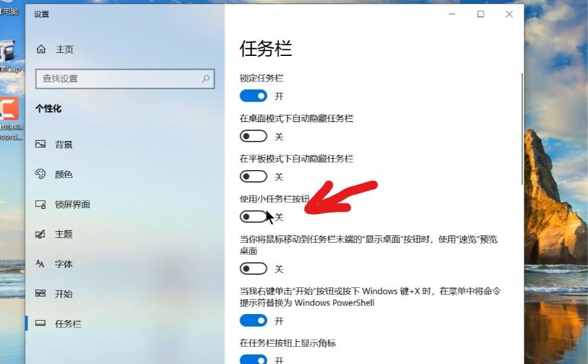Maximize the 设置 window

tap(481, 14)
